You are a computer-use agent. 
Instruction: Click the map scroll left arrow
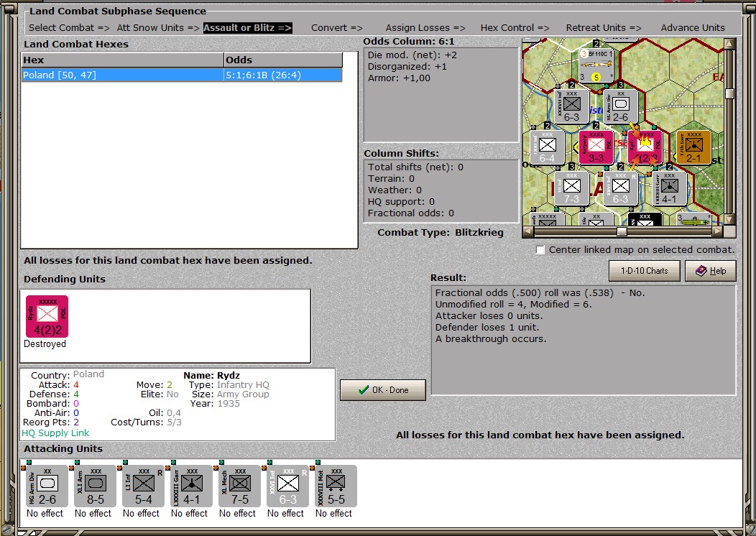pyautogui.click(x=528, y=232)
